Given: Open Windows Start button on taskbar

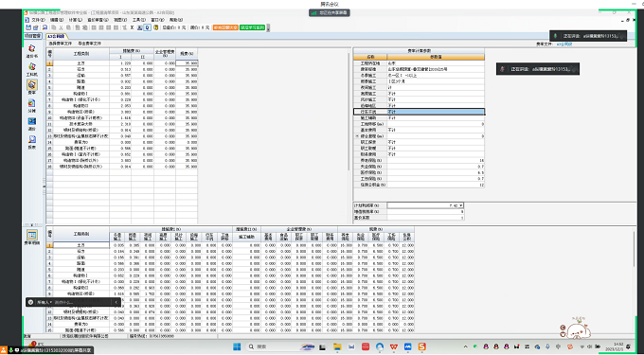Looking at the screenshot, I should coord(237,346).
